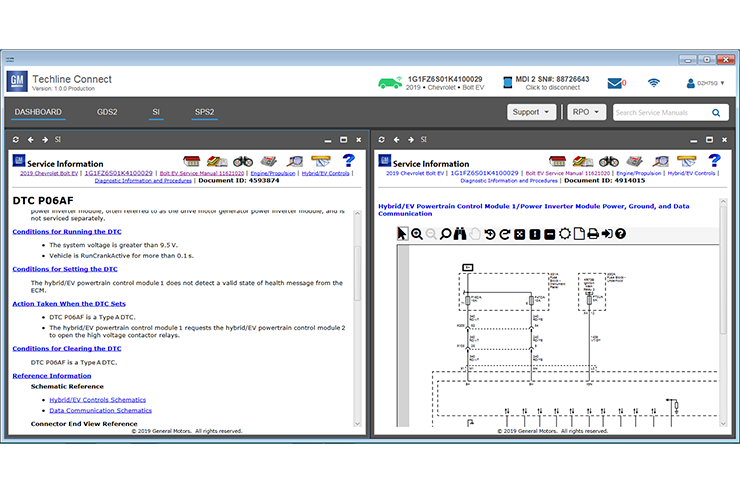Follow the Data Communication Schematics link

(100, 411)
